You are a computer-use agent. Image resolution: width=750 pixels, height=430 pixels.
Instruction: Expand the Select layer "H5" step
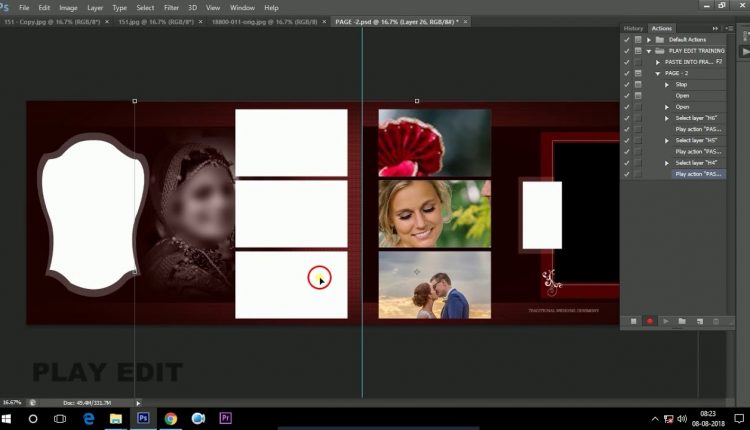[x=667, y=141]
